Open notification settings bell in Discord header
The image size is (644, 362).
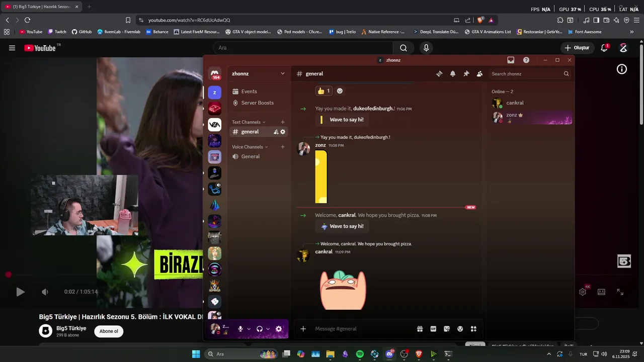(x=453, y=74)
